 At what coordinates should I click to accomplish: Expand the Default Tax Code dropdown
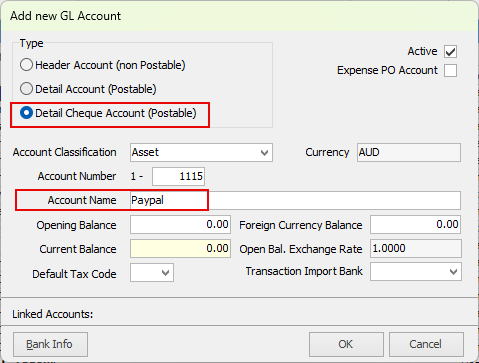click(152, 273)
